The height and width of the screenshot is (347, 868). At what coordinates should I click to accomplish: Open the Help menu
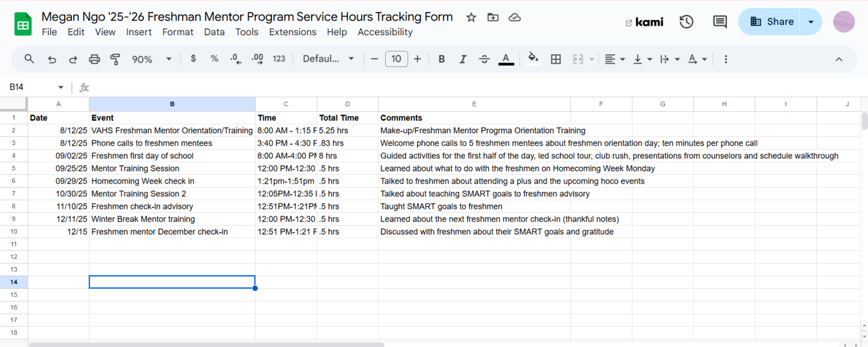tap(337, 32)
